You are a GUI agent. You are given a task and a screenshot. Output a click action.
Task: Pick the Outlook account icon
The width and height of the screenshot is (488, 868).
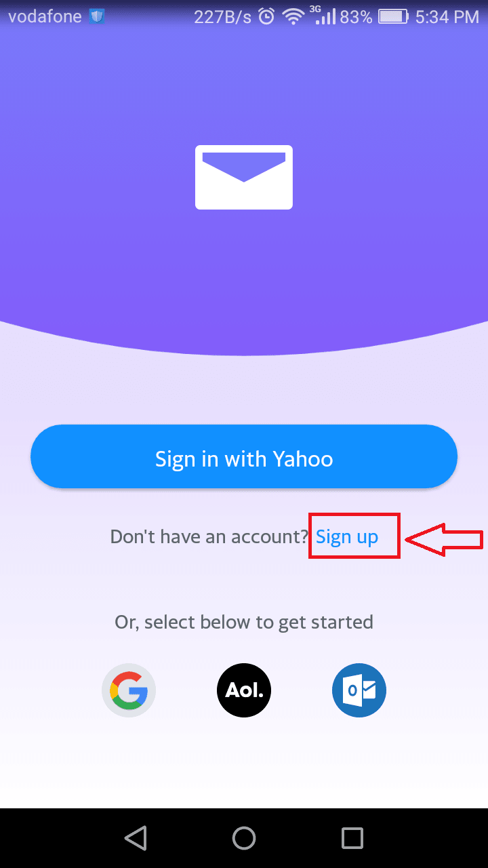359,690
